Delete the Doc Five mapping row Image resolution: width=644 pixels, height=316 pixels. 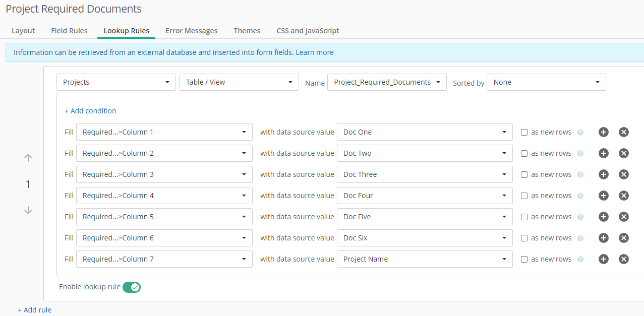(623, 217)
